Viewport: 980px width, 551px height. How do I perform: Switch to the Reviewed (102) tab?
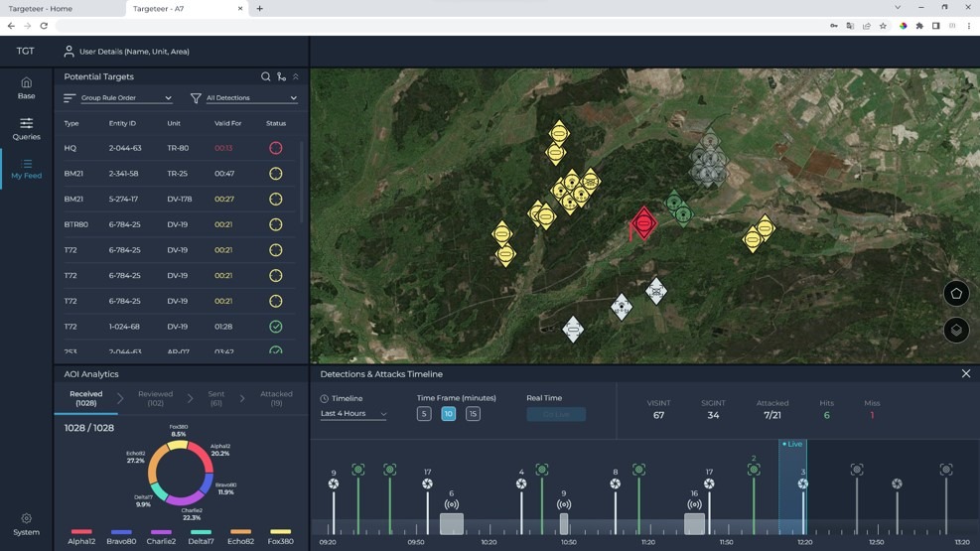(x=155, y=399)
